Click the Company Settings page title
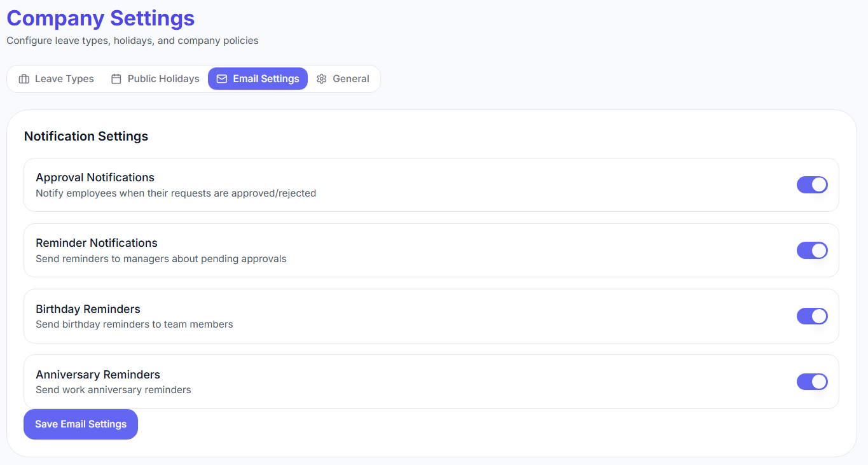868x465 pixels. coord(100,18)
